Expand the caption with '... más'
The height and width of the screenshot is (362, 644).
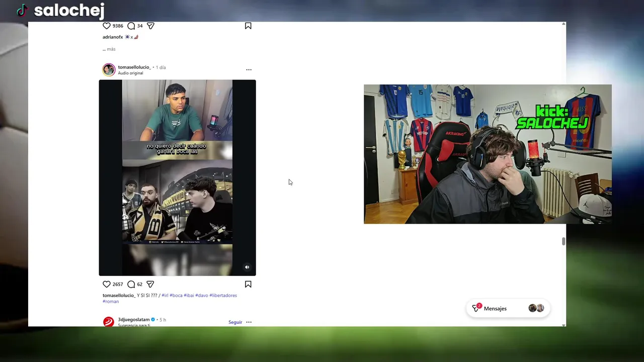109,49
